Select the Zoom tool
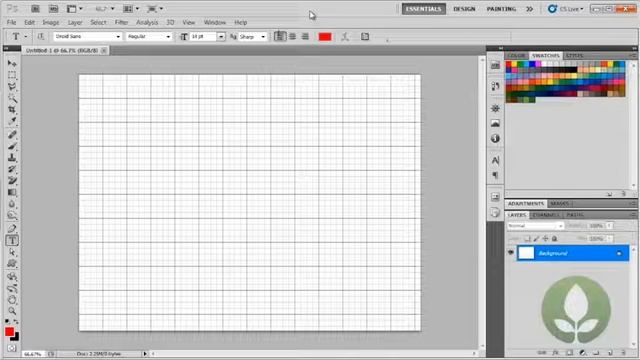The image size is (640, 360). 12,311
